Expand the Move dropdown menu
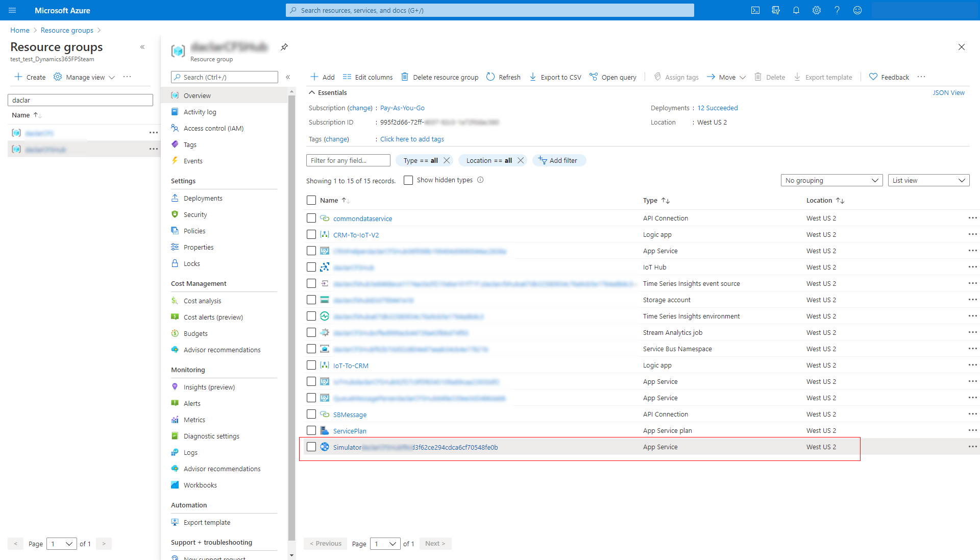 tap(741, 77)
